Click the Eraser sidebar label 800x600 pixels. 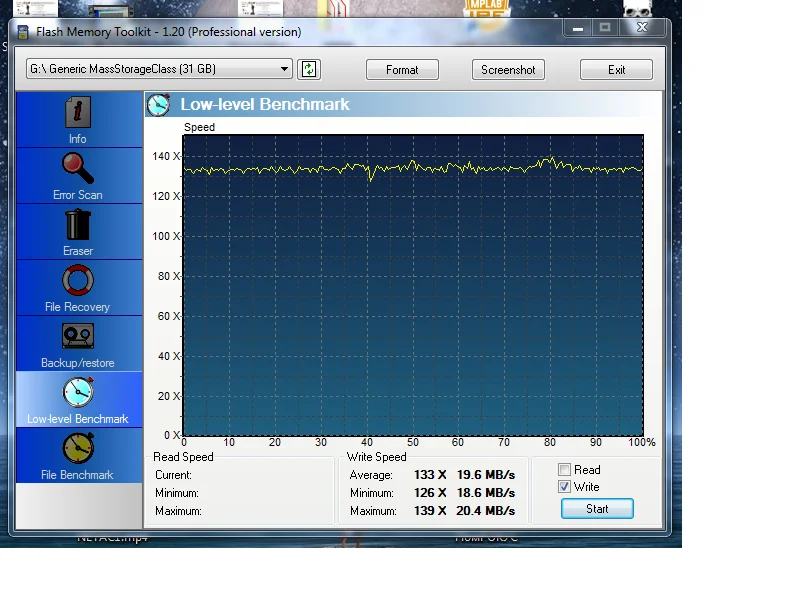pos(78,251)
